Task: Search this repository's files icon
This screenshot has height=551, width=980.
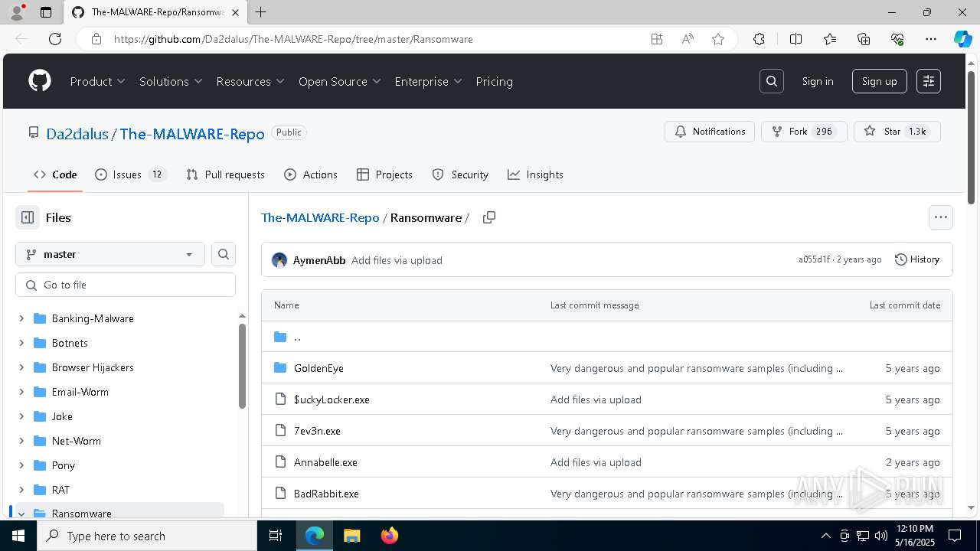Action: pyautogui.click(x=224, y=254)
